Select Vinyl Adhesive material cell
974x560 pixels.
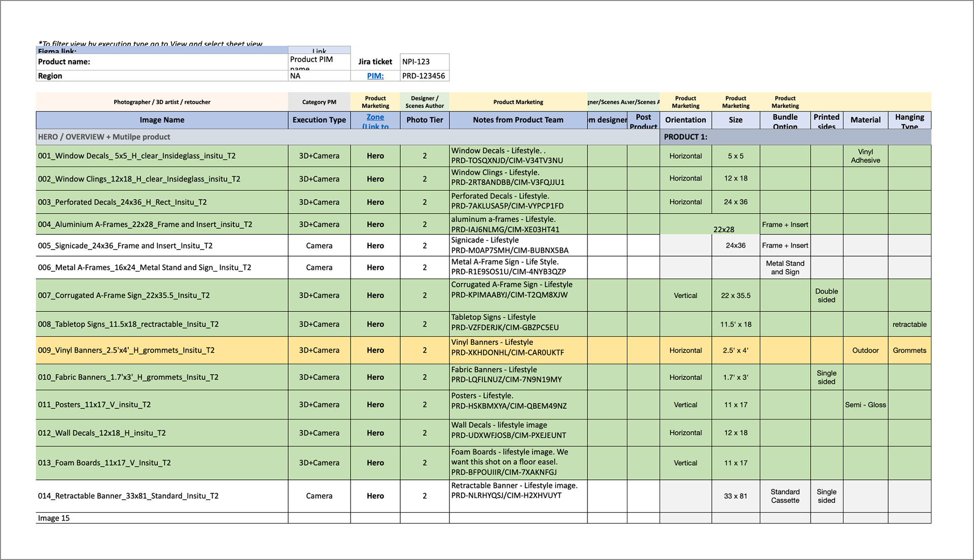coord(865,156)
